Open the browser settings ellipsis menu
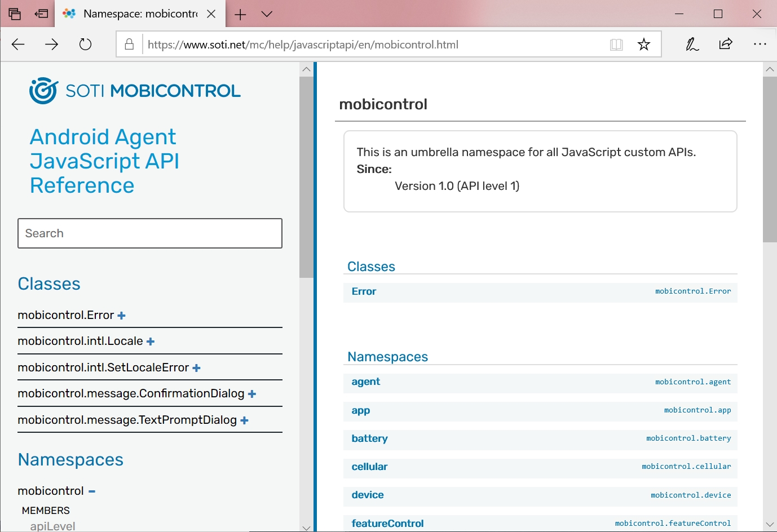 pos(760,45)
